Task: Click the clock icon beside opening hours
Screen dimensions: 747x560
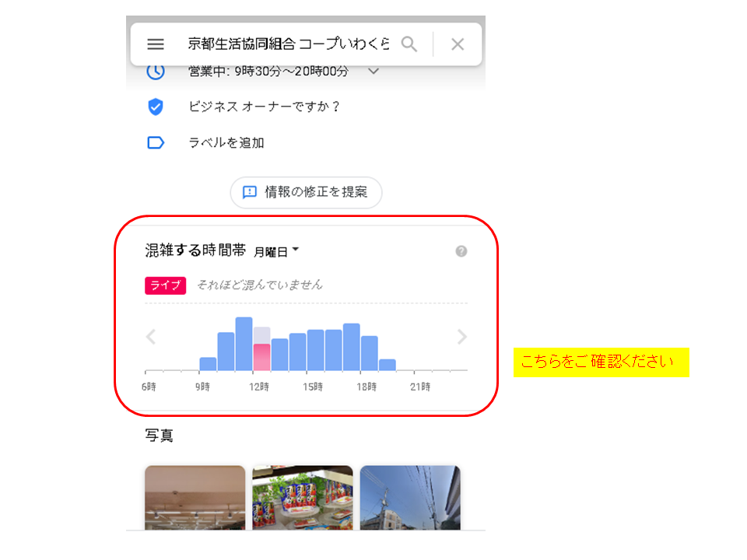Action: tap(156, 72)
